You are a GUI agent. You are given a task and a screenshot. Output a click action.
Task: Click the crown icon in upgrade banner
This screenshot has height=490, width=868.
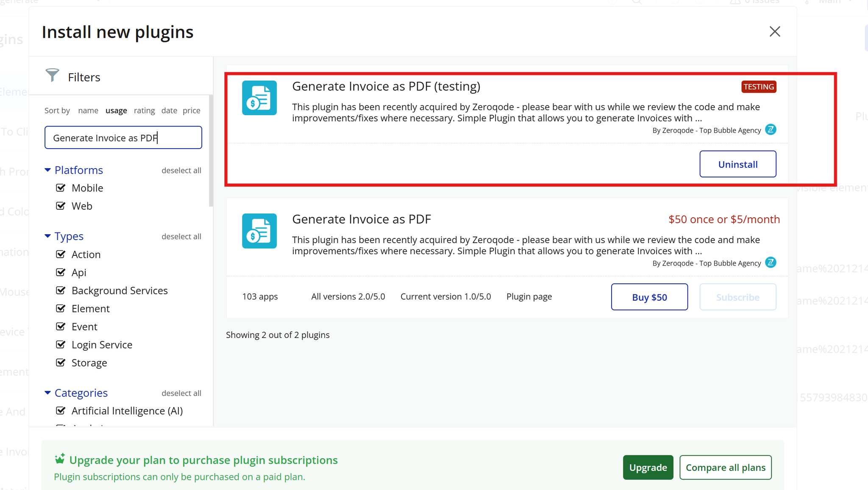pyautogui.click(x=60, y=459)
